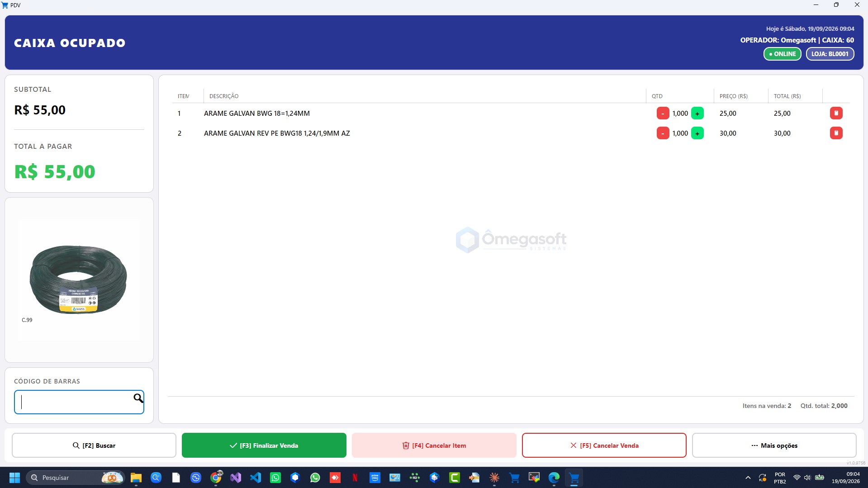Open the volume speaker tray icon
The image size is (868, 488).
[807, 478]
